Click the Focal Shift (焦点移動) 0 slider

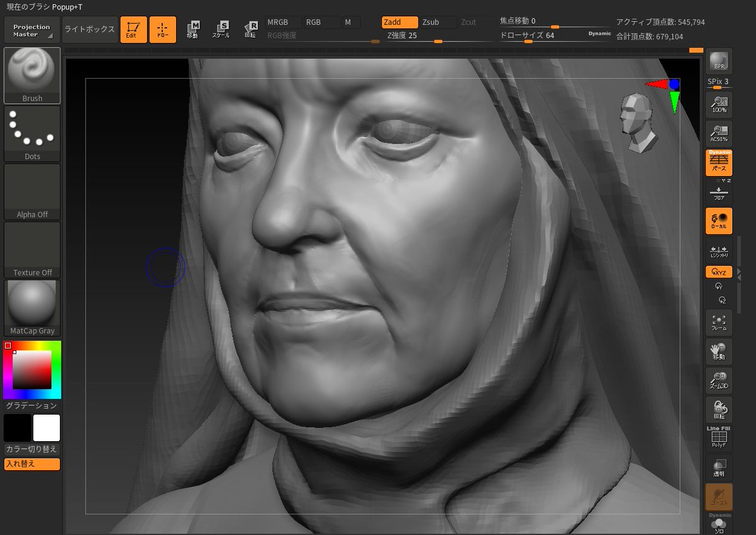[556, 22]
